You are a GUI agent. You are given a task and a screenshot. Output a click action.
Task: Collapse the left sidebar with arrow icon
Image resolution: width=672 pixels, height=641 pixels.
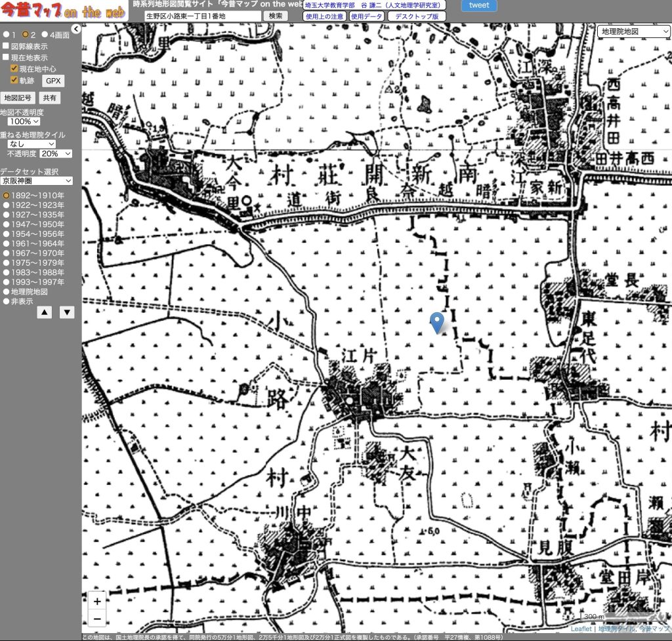pyautogui.click(x=76, y=29)
